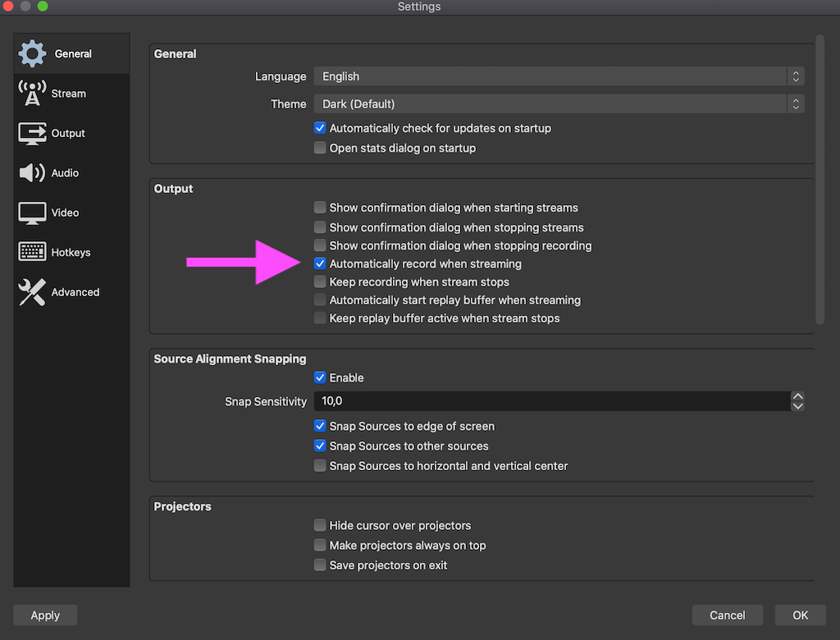Click the Audio speaker icon
Screen dimensions: 840x640
pos(32,173)
